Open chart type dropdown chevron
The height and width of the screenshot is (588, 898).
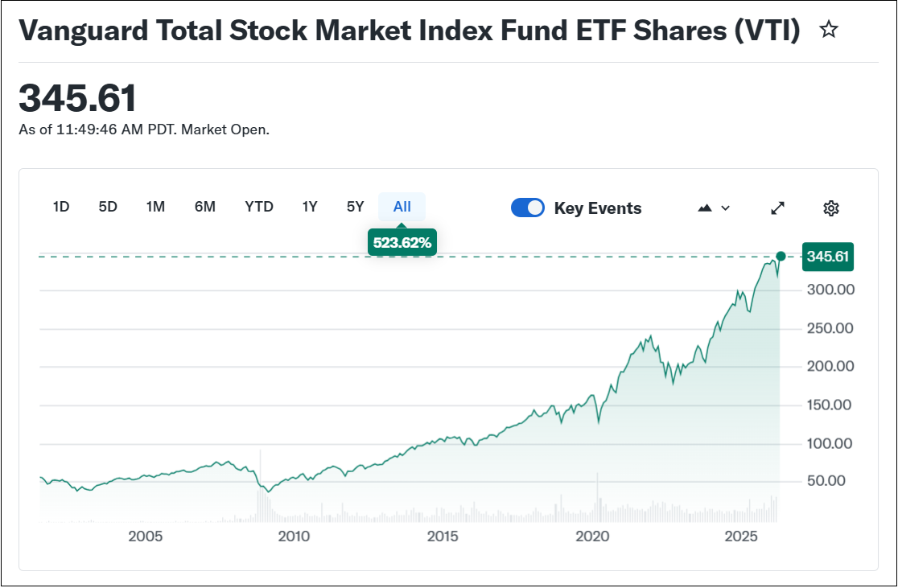coord(726,208)
